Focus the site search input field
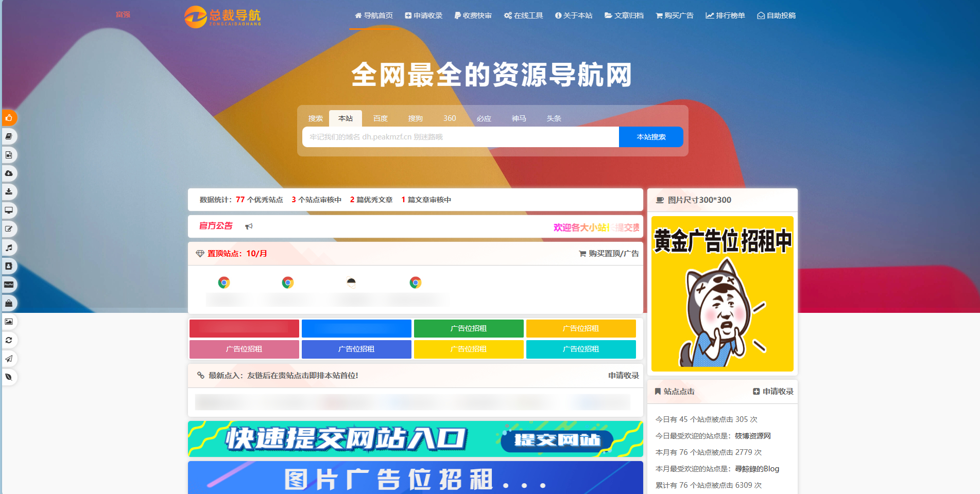The width and height of the screenshot is (980, 494). [x=460, y=137]
